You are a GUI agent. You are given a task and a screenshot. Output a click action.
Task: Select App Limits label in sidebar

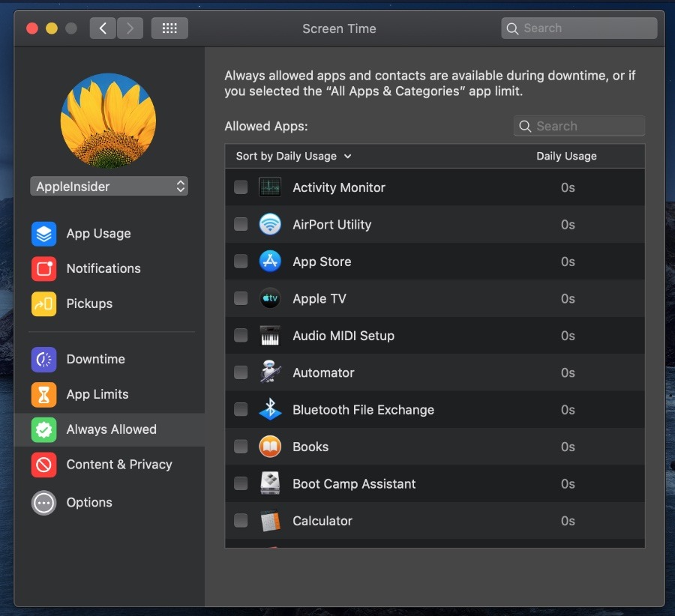tap(97, 394)
